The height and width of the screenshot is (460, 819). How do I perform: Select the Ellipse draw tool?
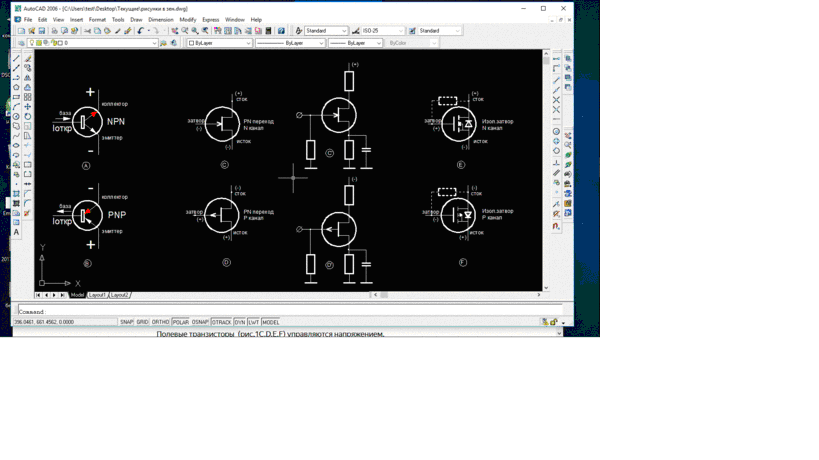pos(16,145)
